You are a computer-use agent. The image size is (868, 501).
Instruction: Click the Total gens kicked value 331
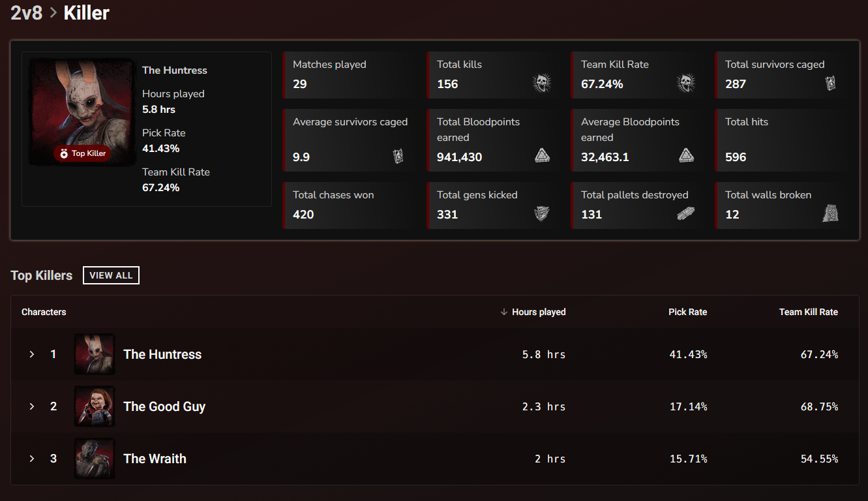pyautogui.click(x=447, y=215)
